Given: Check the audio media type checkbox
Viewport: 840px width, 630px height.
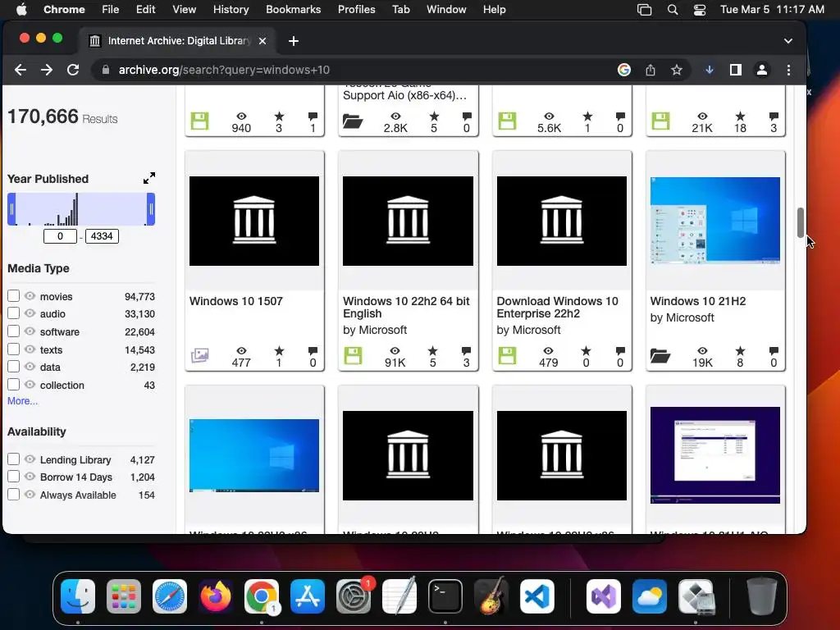Looking at the screenshot, I should [13, 313].
